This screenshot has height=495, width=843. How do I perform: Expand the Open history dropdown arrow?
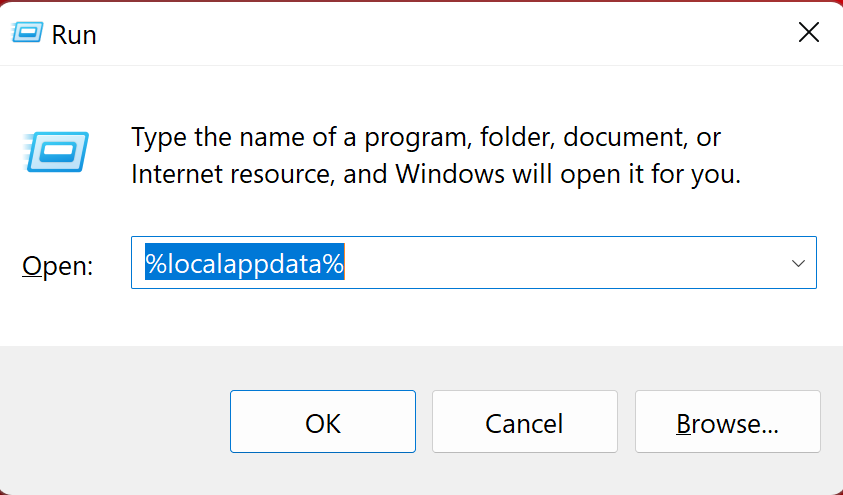(798, 263)
